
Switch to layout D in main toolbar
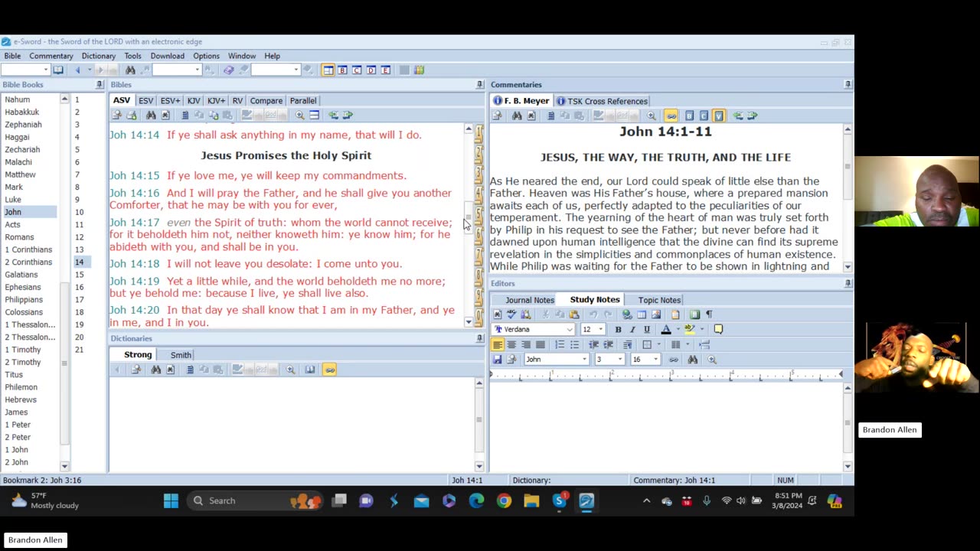(x=371, y=70)
